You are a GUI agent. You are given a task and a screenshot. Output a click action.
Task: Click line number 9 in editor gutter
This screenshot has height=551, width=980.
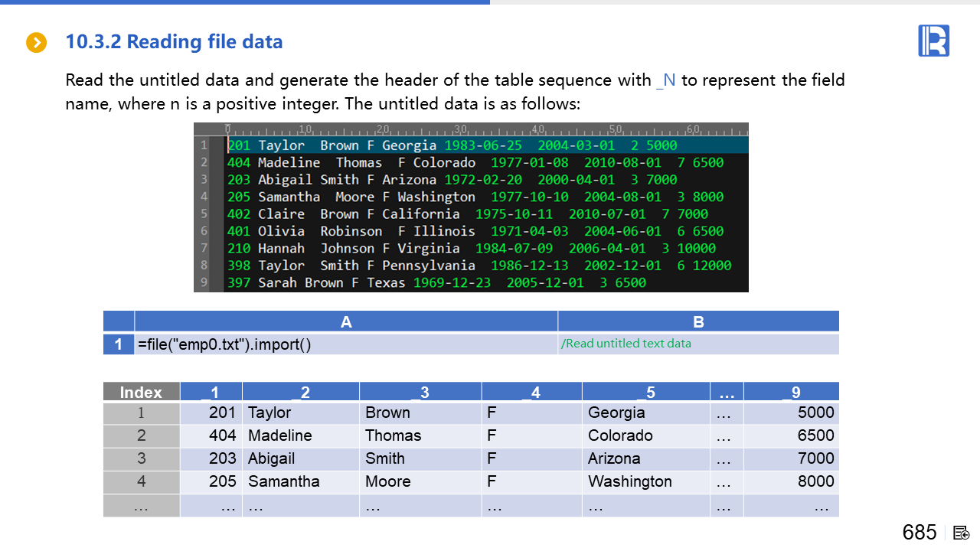[x=204, y=282]
